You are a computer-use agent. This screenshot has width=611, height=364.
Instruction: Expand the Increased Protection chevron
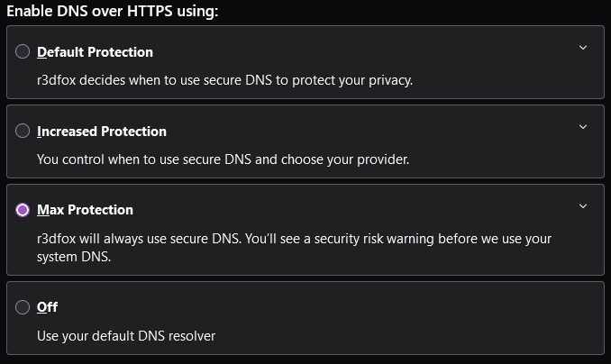583,127
